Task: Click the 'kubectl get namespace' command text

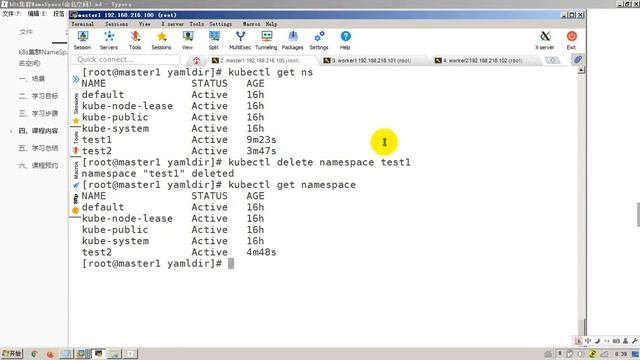Action: pyautogui.click(x=292, y=184)
